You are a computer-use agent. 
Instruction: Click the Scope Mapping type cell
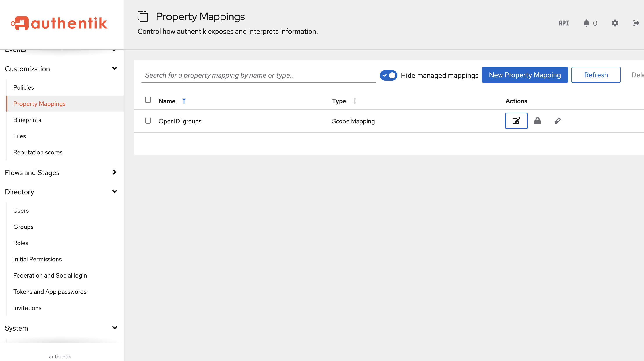[x=353, y=121]
